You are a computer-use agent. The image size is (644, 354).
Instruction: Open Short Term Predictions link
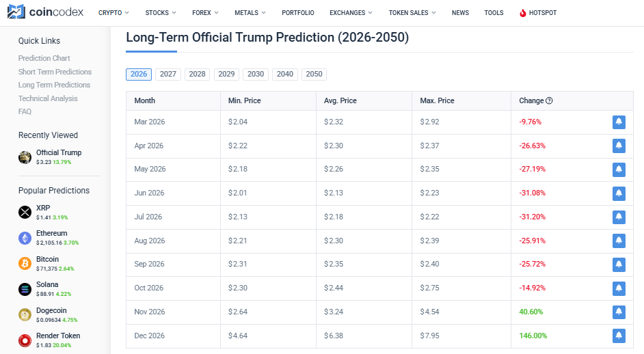click(55, 72)
